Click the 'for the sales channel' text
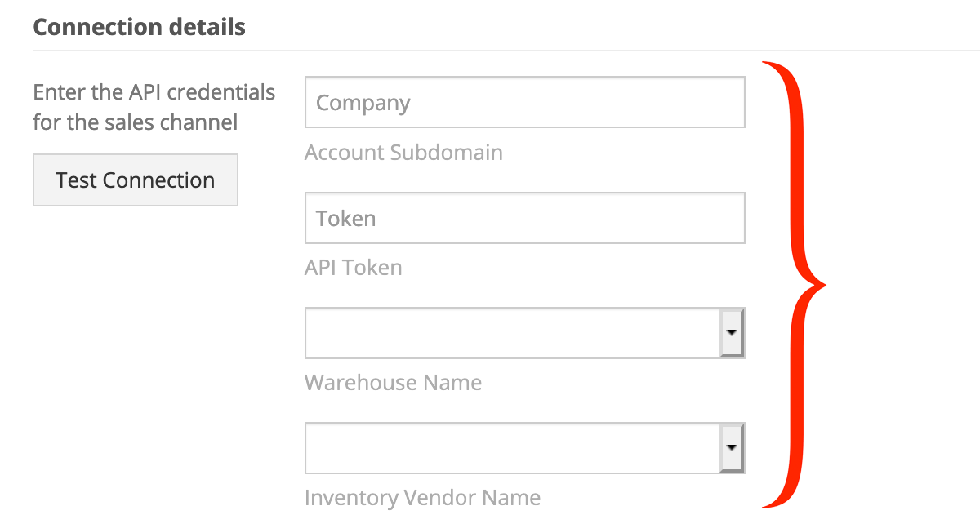 (136, 122)
